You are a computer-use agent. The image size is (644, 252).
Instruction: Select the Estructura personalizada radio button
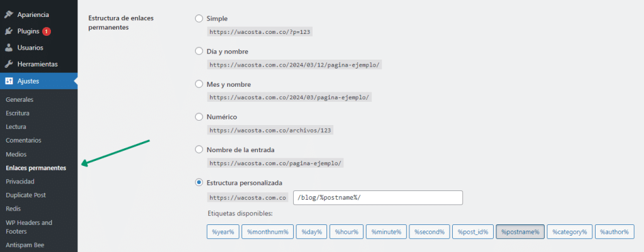click(x=199, y=182)
